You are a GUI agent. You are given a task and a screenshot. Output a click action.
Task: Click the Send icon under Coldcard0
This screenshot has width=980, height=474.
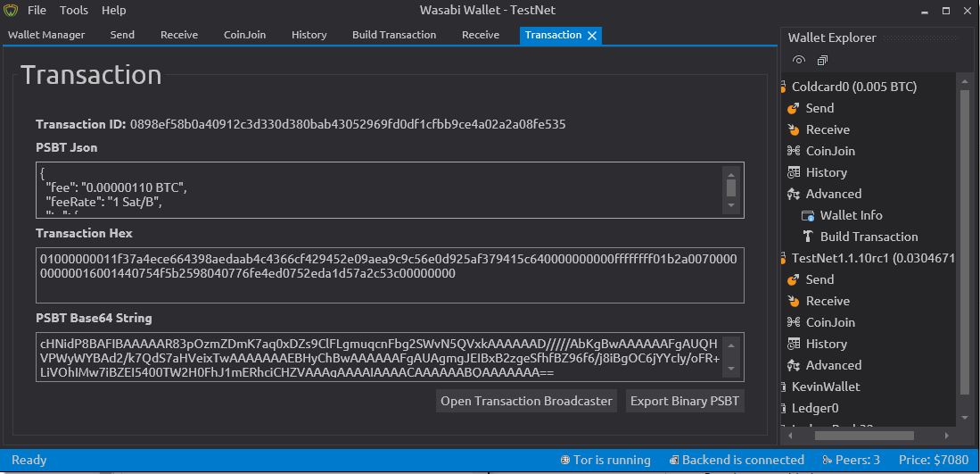[793, 108]
